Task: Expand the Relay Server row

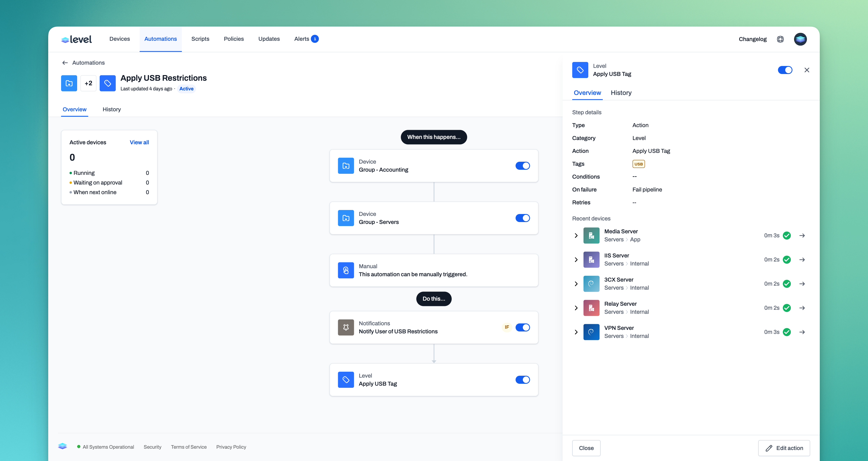Action: [x=576, y=308]
